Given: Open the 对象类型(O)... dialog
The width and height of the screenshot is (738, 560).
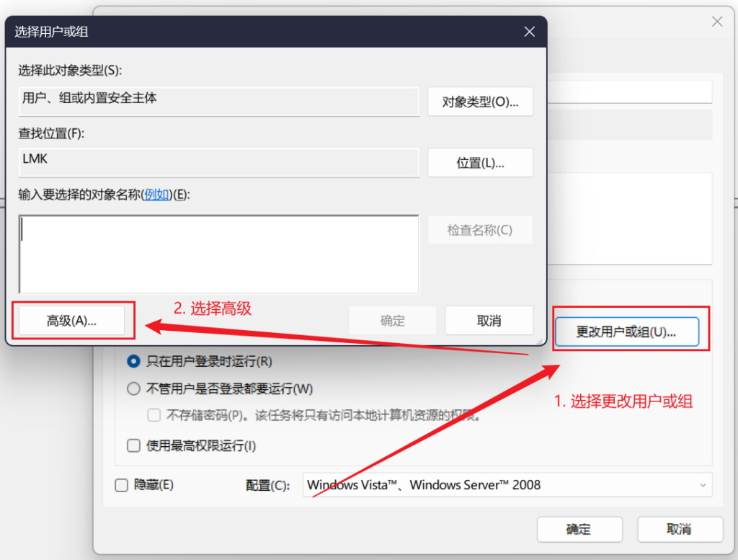Looking at the screenshot, I should point(480,102).
